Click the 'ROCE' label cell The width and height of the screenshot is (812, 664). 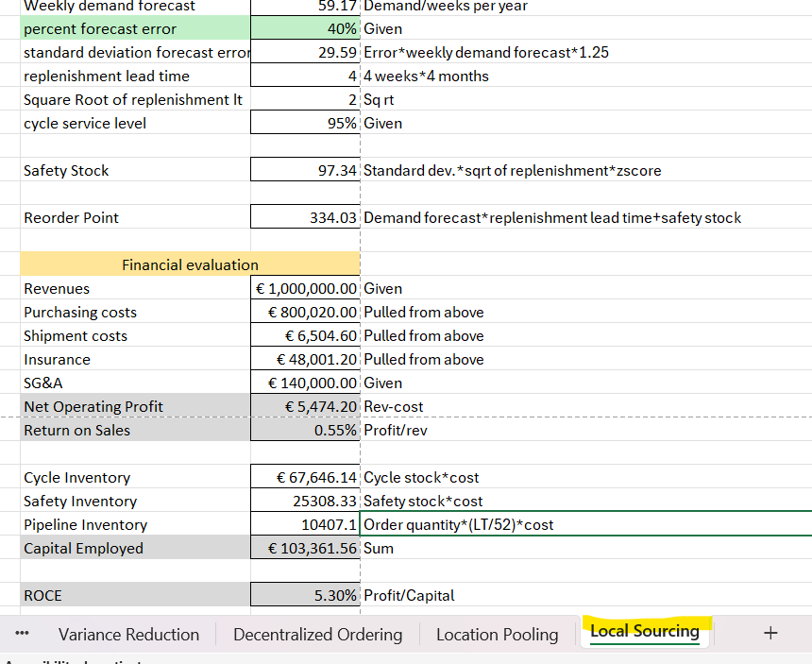click(135, 595)
